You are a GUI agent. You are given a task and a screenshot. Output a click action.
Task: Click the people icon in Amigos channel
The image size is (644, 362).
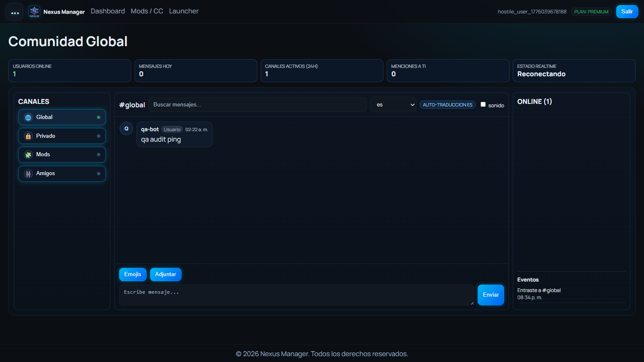(x=28, y=173)
